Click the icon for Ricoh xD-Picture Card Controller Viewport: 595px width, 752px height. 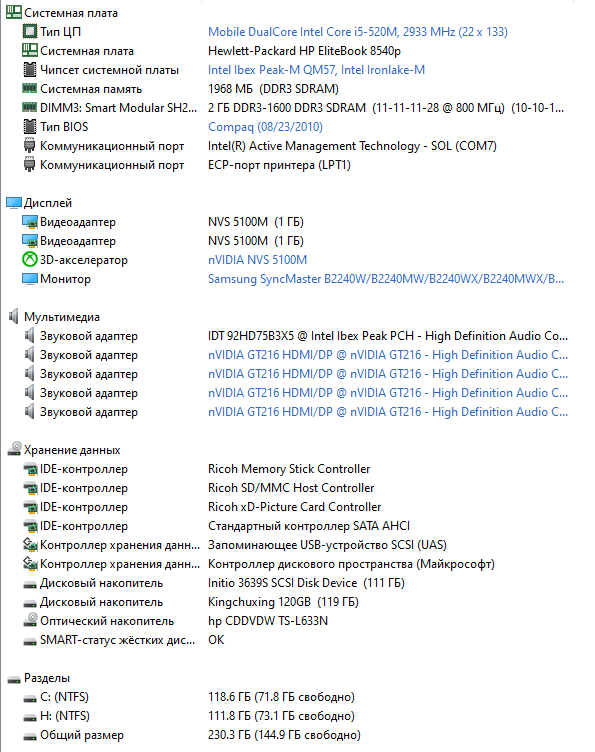pos(30,507)
